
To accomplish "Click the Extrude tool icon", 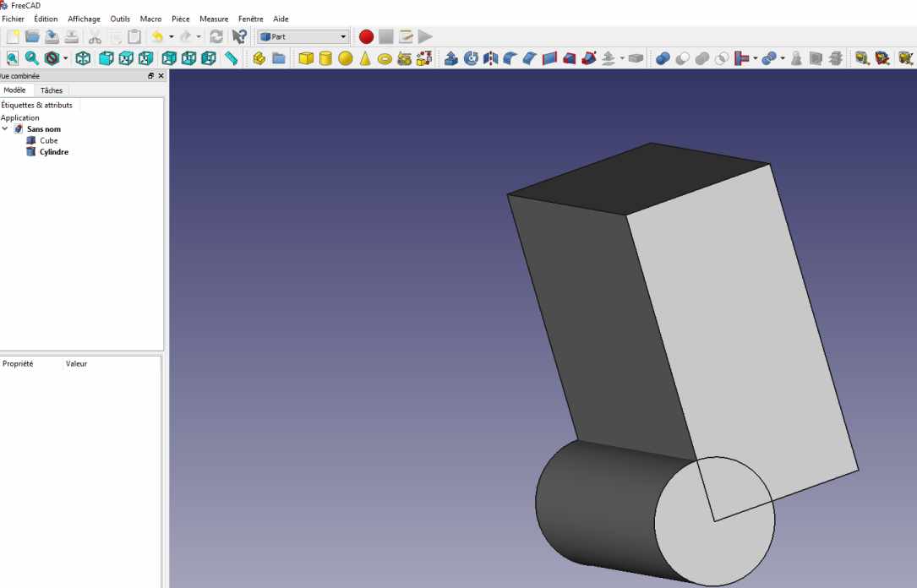I will (x=451, y=58).
